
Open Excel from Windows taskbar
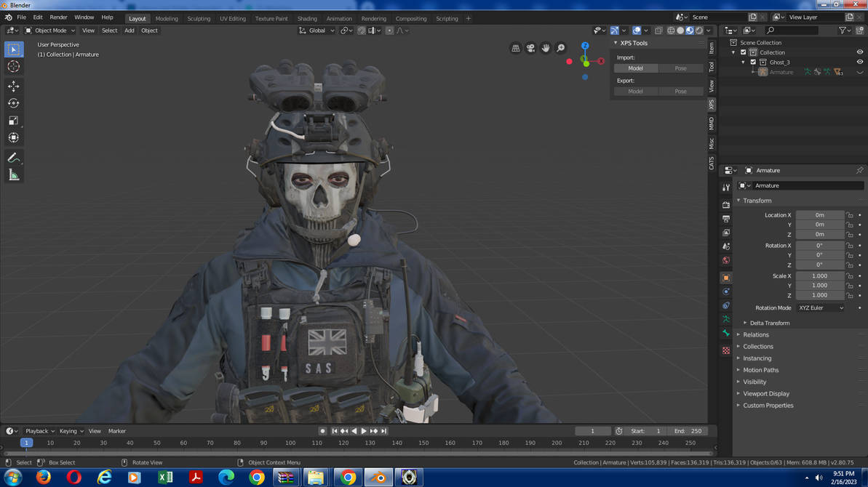(x=165, y=477)
